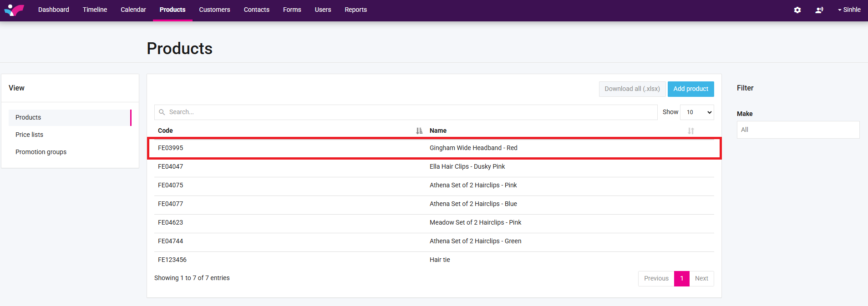Open the Reports menu item
This screenshot has width=868, height=306.
click(x=355, y=10)
